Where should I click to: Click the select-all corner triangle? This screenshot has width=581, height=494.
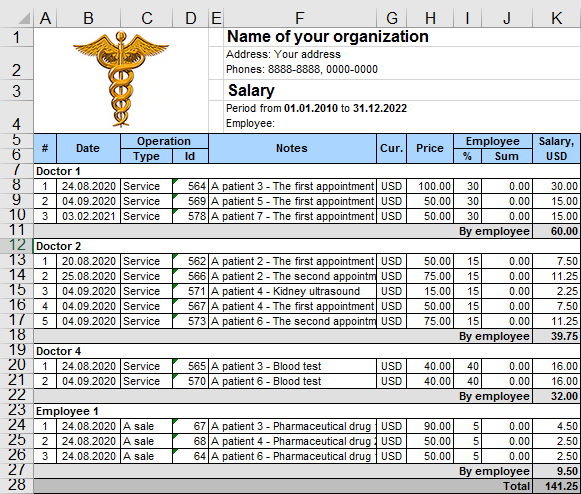click(24, 18)
